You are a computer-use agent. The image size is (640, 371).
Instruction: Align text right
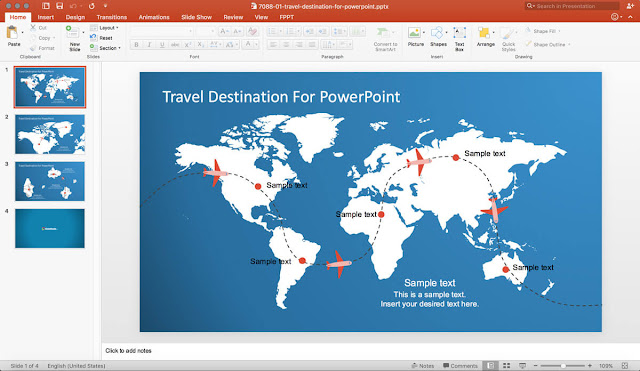[x=299, y=44]
